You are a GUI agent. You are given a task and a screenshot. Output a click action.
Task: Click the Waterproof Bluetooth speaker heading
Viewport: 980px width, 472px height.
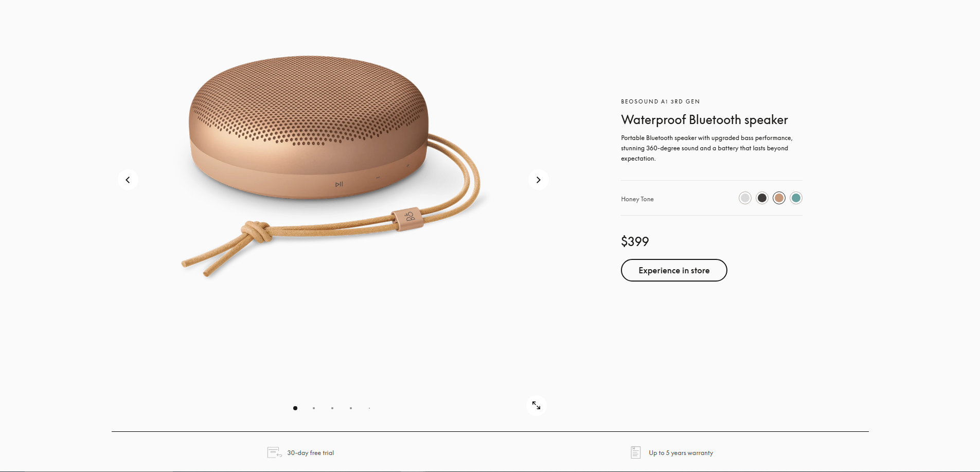(x=704, y=120)
